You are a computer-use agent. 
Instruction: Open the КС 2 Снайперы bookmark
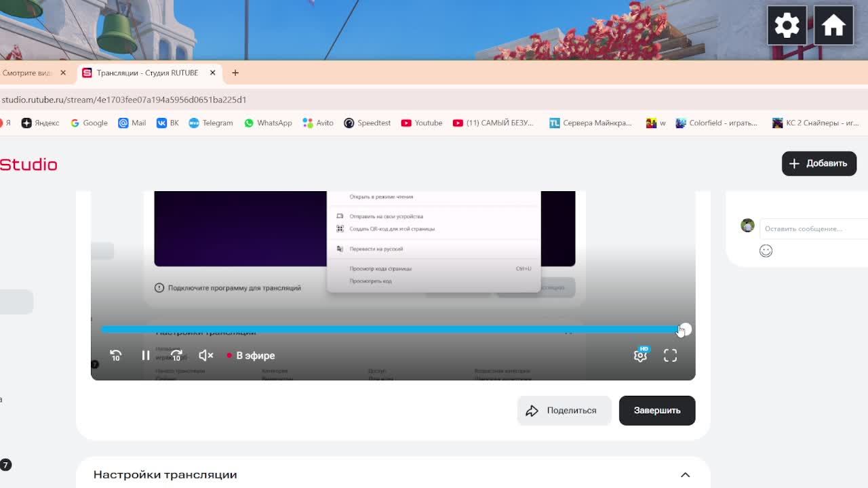pos(816,123)
